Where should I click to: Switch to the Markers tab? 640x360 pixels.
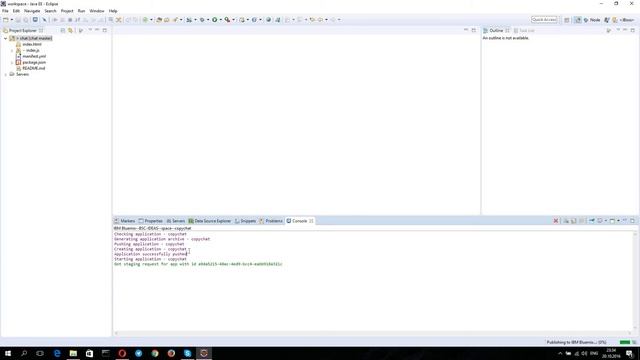[125, 221]
